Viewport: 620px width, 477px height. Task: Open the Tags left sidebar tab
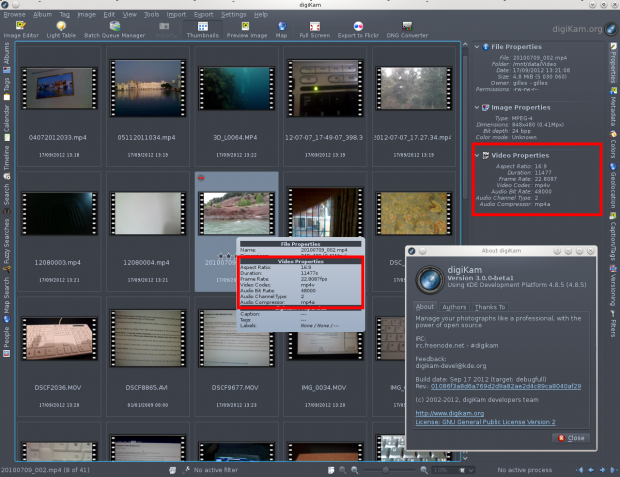(7, 88)
